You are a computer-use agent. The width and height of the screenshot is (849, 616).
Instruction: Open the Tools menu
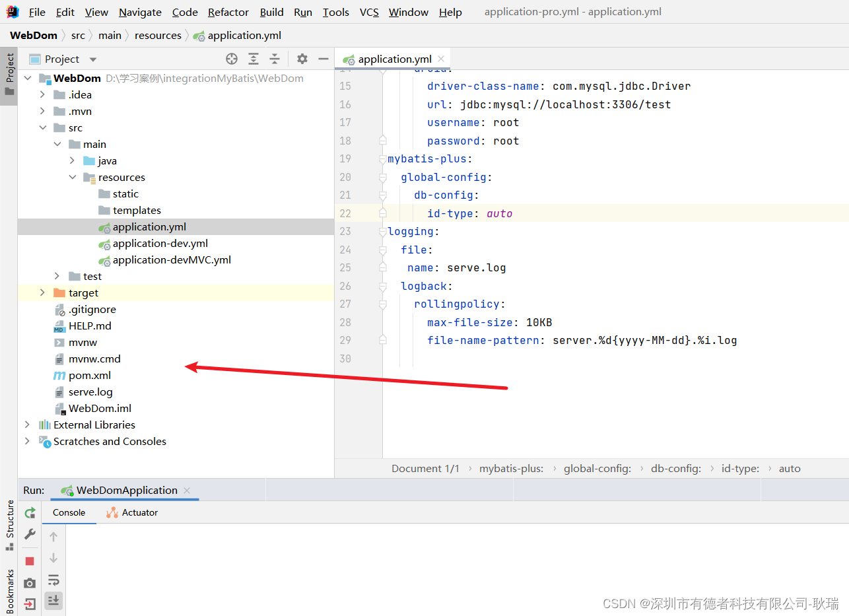click(336, 12)
